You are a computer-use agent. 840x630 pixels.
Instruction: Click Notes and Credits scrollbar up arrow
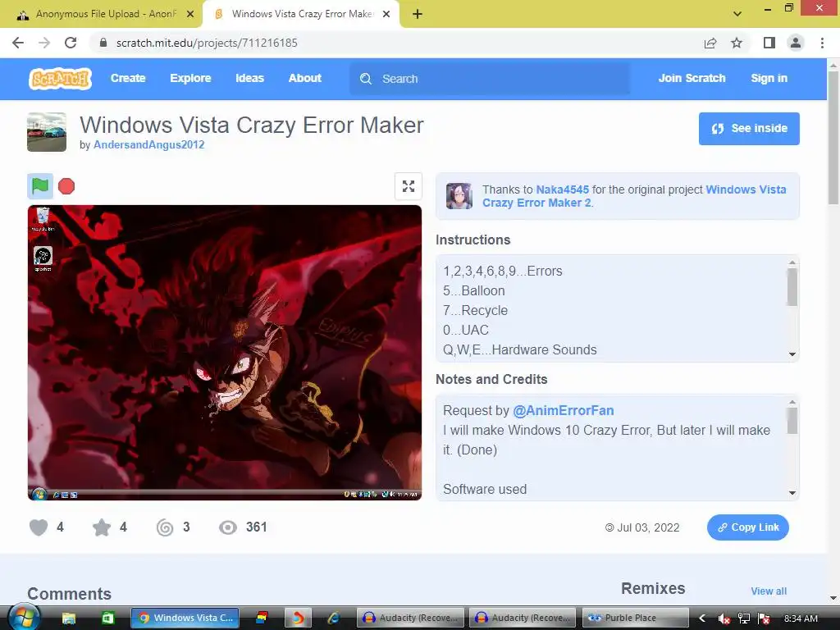pyautogui.click(x=792, y=402)
